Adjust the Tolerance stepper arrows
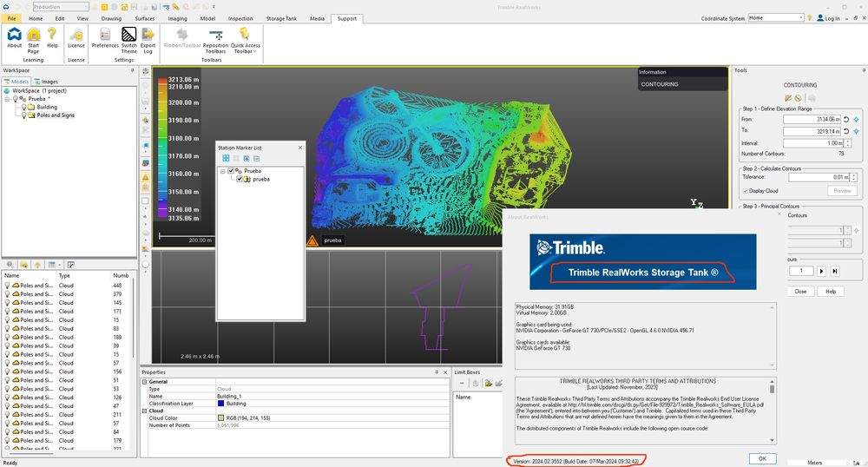This screenshot has width=868, height=467. click(853, 178)
